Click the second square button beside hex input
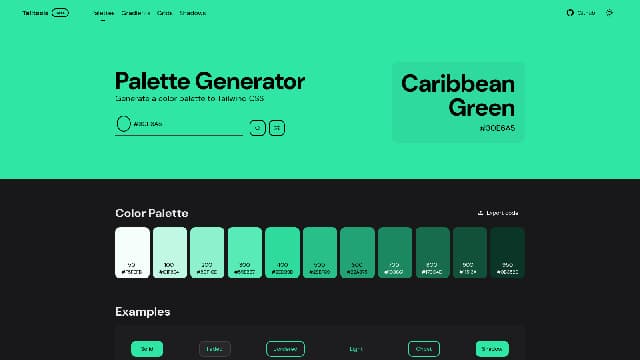The width and height of the screenshot is (640, 360). coord(277,128)
